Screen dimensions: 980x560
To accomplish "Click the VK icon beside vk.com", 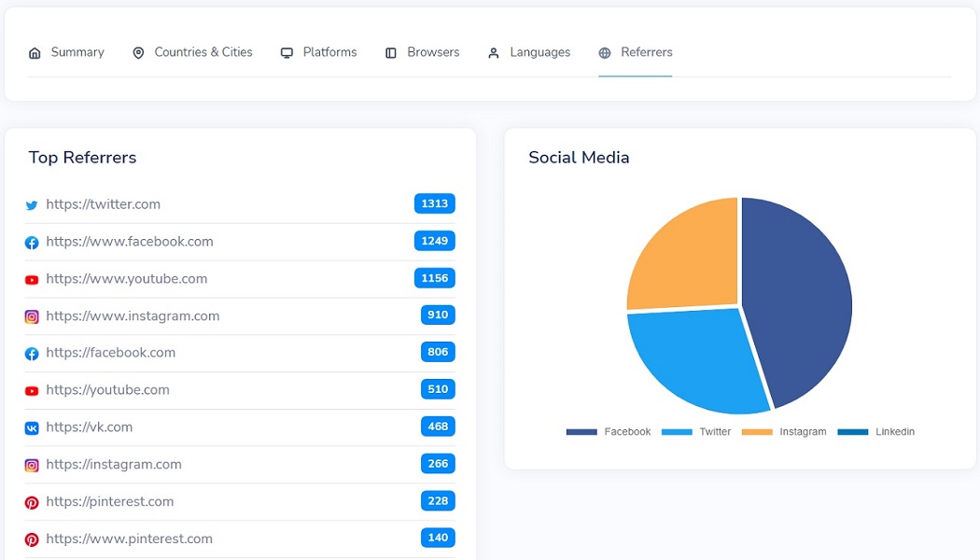I will click(32, 427).
